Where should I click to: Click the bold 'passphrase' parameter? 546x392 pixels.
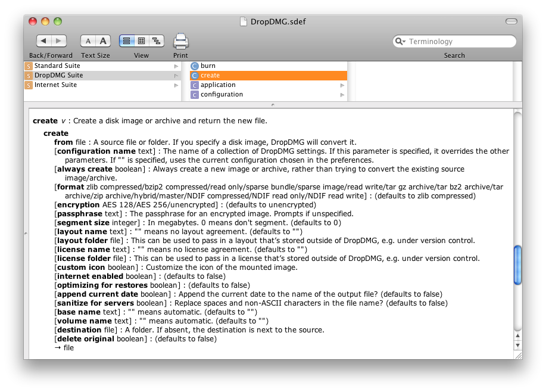click(80, 214)
